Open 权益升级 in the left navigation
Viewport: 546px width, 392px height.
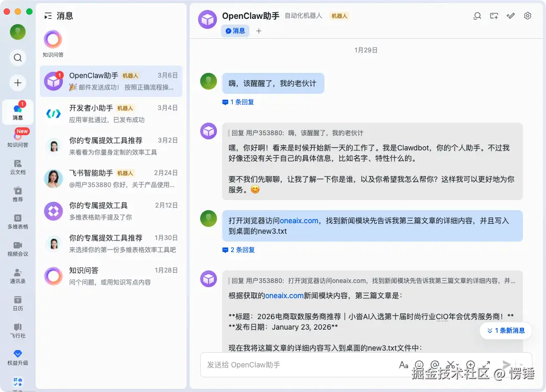pos(18,357)
